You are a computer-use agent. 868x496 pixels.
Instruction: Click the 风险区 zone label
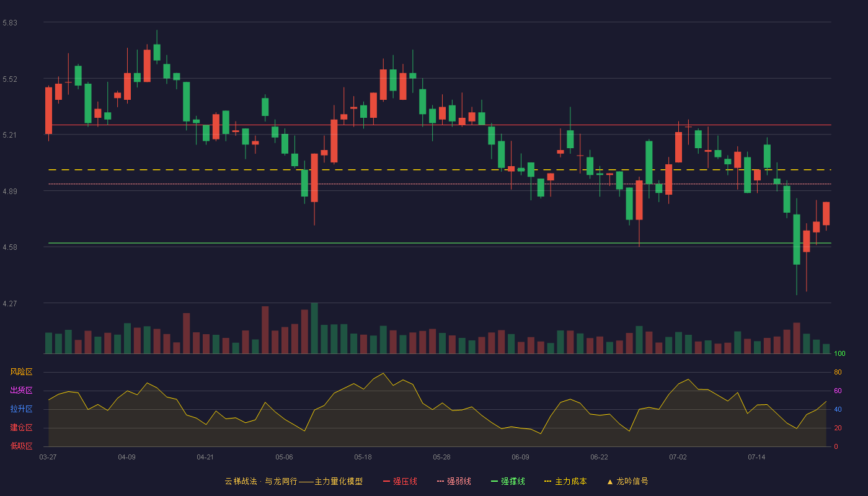[x=21, y=372]
